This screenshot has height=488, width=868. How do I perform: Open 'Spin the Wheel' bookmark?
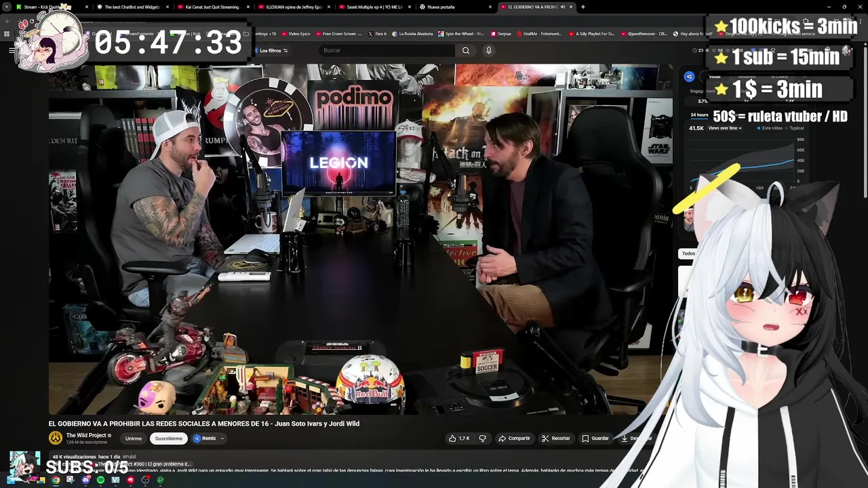(x=461, y=33)
